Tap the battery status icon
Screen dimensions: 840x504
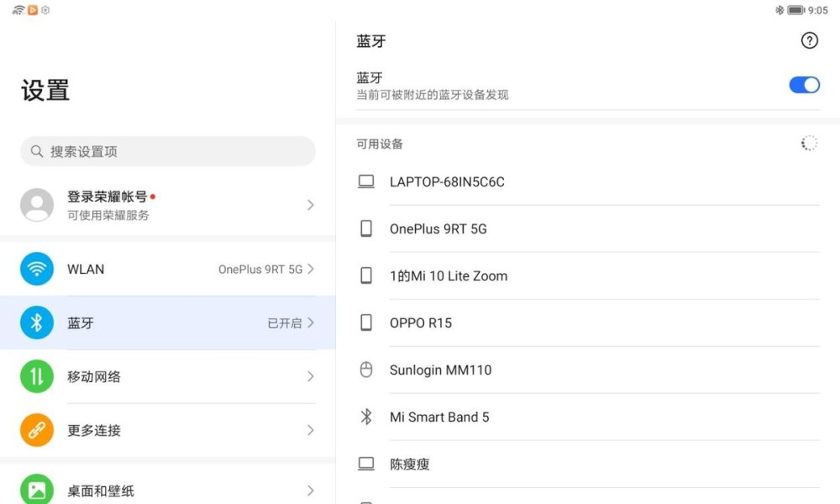[796, 9]
